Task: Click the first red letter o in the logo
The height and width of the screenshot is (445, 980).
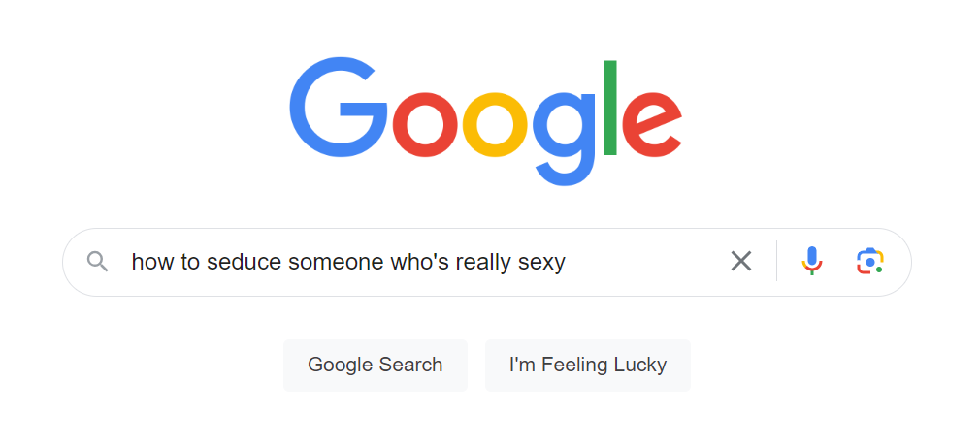Action: coord(426,125)
